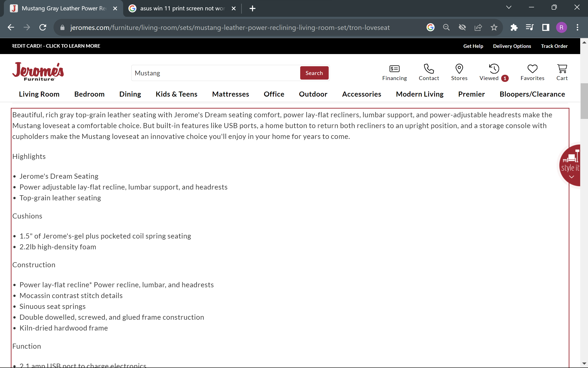Image resolution: width=588 pixels, height=368 pixels.
Task: Open the Dining menu
Action: click(x=130, y=94)
